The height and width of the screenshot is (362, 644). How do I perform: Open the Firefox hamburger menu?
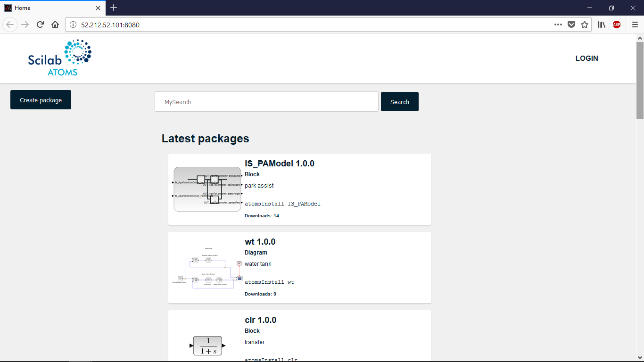click(x=635, y=25)
